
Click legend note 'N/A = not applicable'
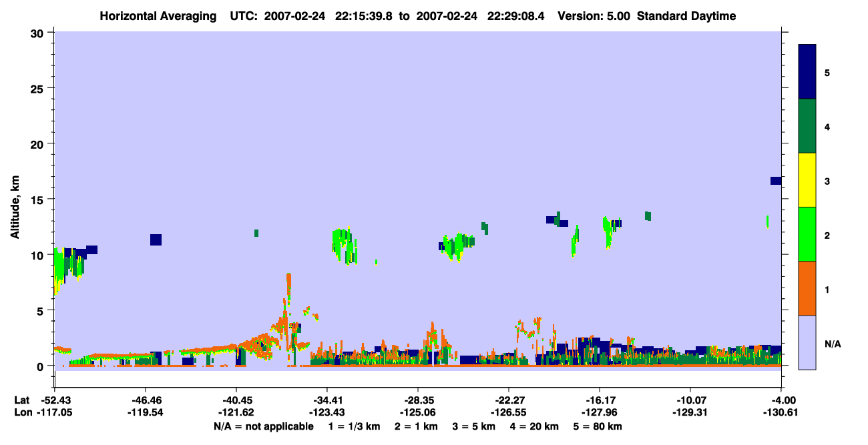click(x=263, y=426)
